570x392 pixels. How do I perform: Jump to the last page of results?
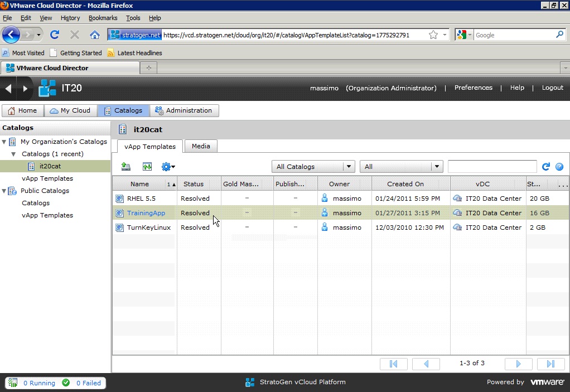coord(550,364)
